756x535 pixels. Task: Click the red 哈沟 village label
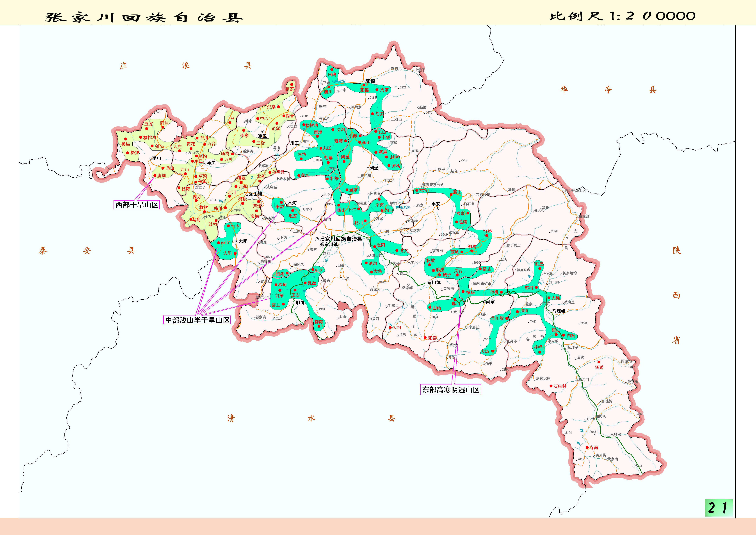pyautogui.click(x=340, y=129)
